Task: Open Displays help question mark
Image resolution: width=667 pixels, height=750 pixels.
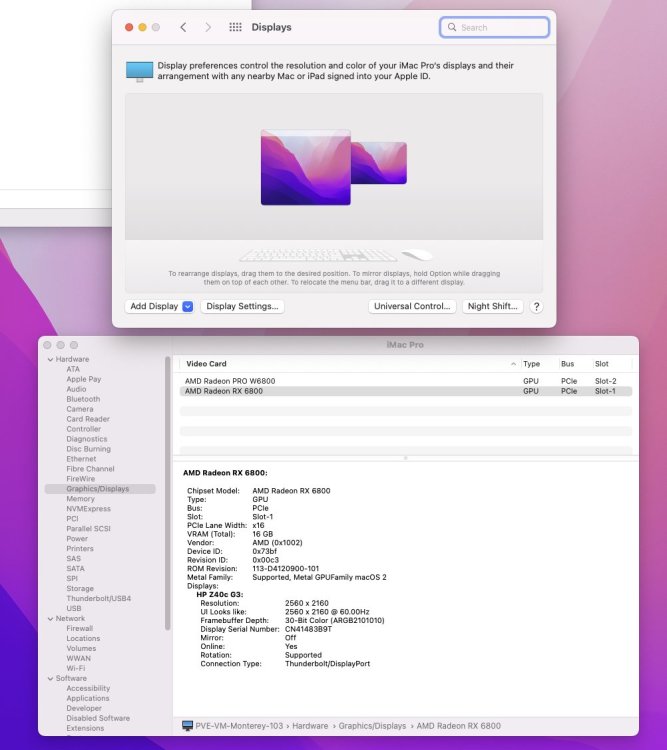Action: [x=536, y=307]
